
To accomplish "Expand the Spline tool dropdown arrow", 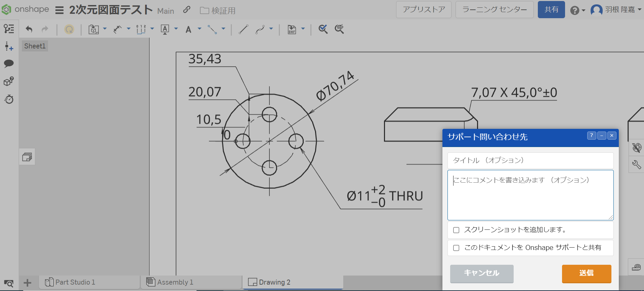I will (x=271, y=29).
